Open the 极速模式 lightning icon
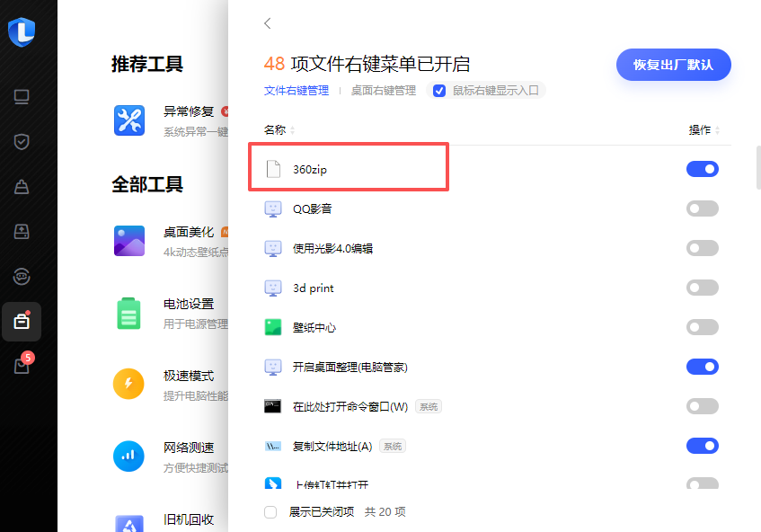The image size is (761, 532). pos(129,384)
